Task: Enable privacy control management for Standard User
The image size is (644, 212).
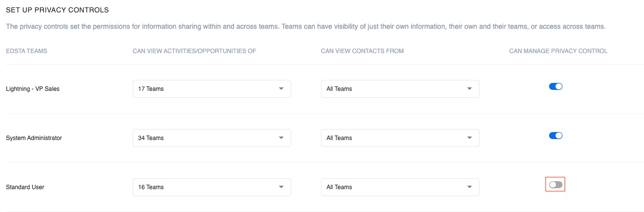Action: pyautogui.click(x=556, y=185)
